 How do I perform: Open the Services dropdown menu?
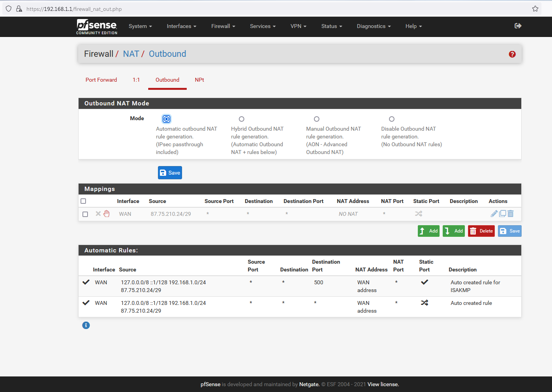click(x=263, y=26)
